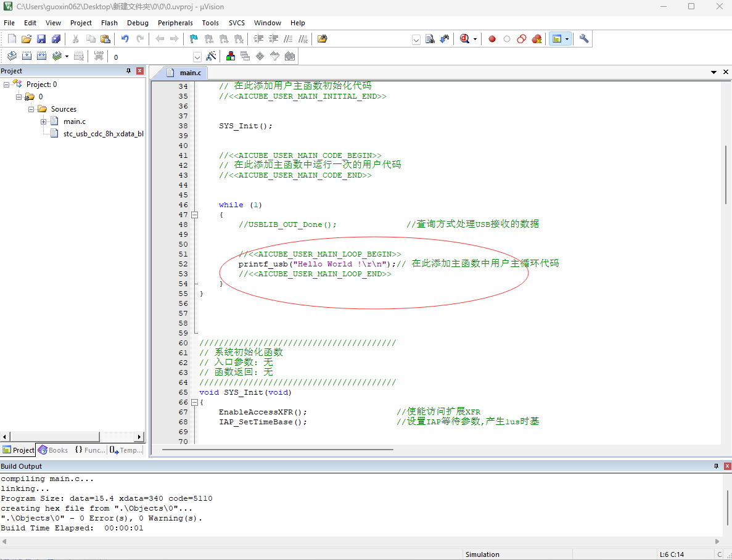This screenshot has width=732, height=560.
Task: Build the target files
Action: (27, 56)
